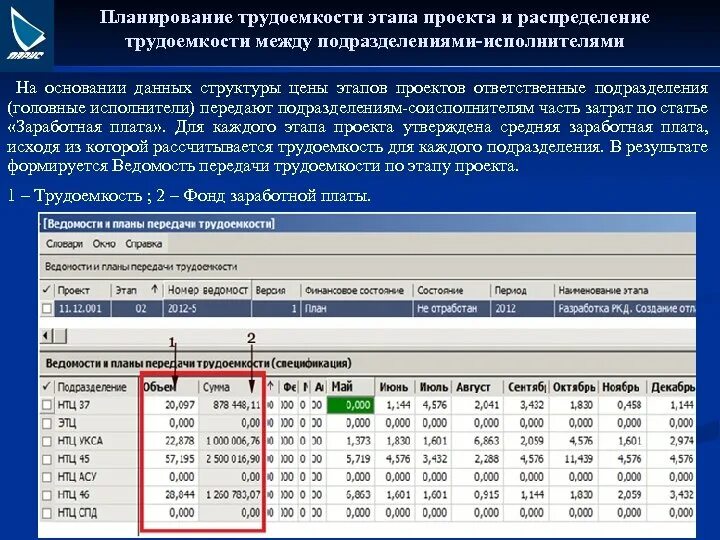The height and width of the screenshot is (540, 720).
Task: Select the volume value 20,097
Action: point(180,405)
